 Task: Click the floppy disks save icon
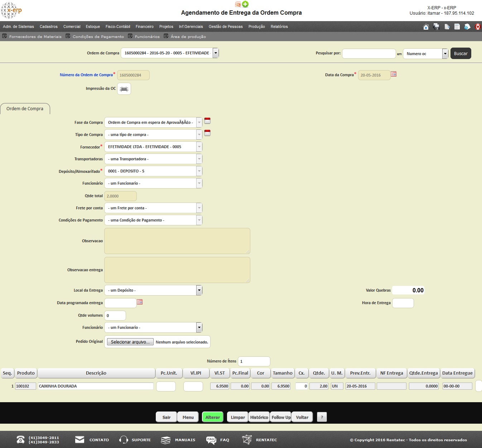(436, 26)
